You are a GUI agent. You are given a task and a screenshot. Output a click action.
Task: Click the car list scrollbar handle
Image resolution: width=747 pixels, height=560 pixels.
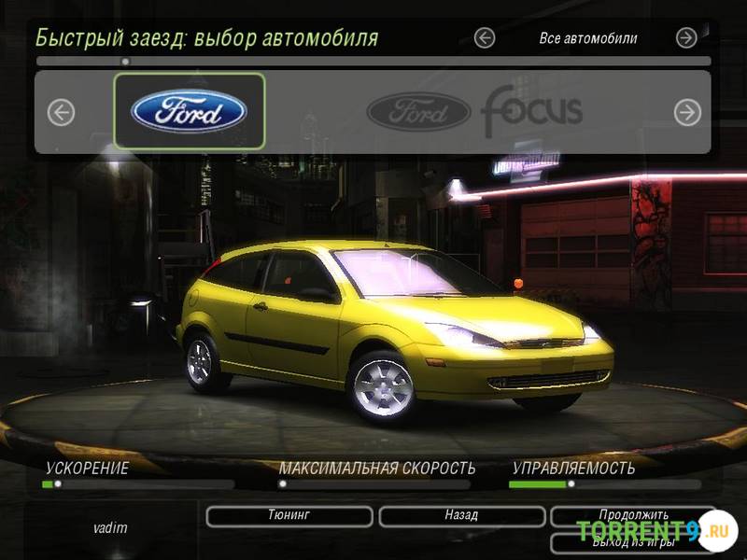click(125, 62)
